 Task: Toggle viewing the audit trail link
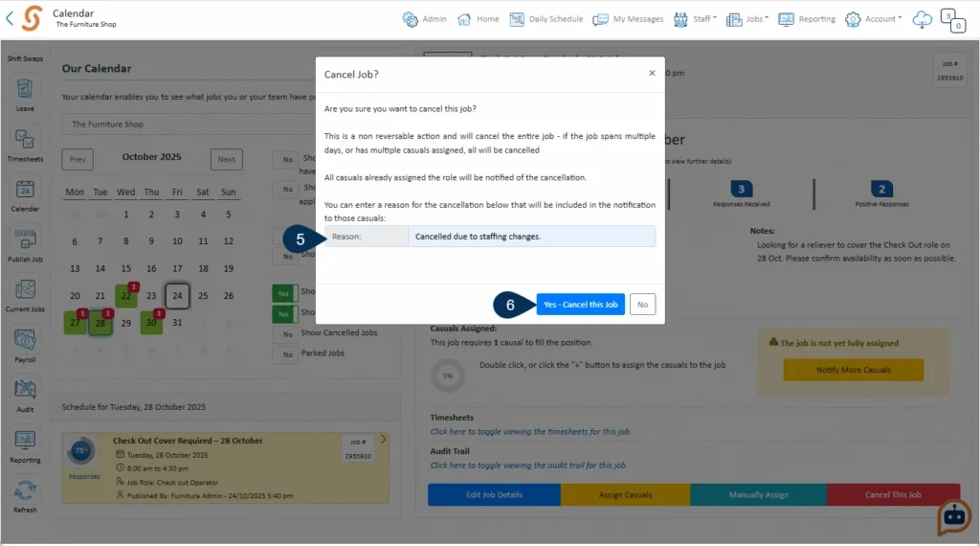pos(528,466)
